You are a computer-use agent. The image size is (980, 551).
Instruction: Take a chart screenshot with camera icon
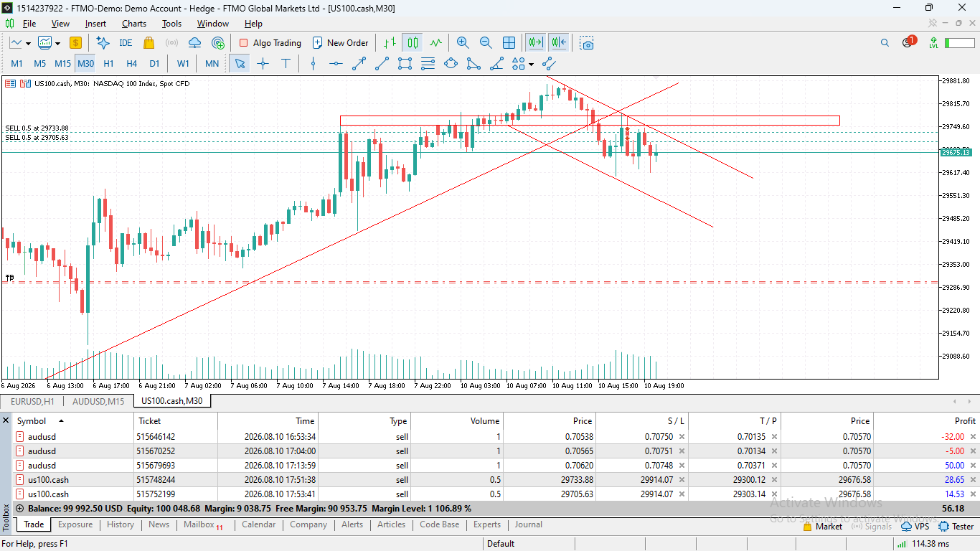click(588, 43)
